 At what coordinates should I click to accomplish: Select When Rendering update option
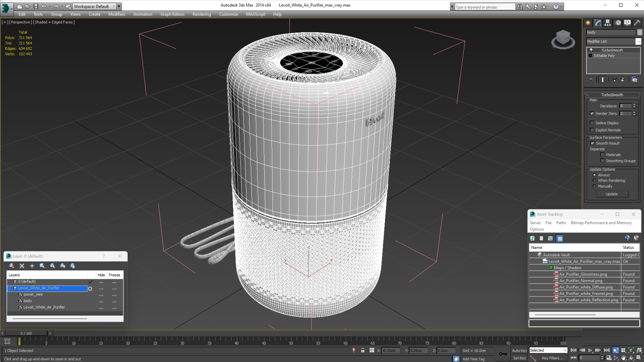[x=594, y=180]
